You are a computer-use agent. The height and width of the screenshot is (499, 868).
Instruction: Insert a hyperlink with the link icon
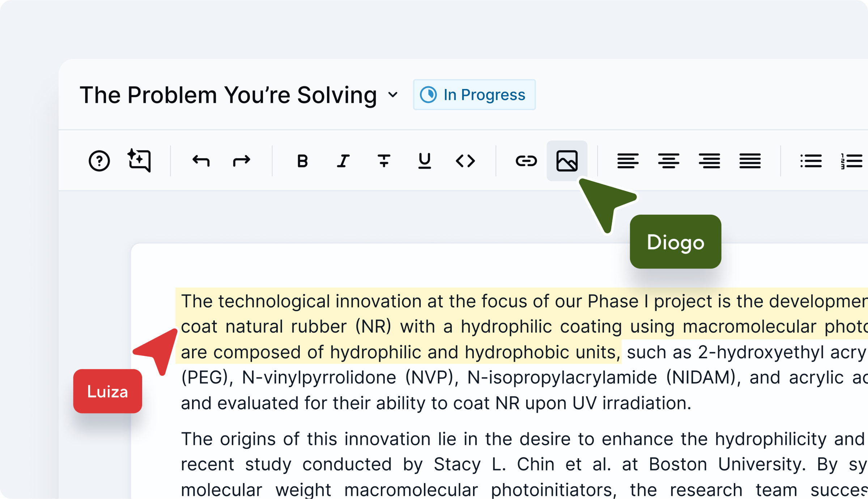526,161
